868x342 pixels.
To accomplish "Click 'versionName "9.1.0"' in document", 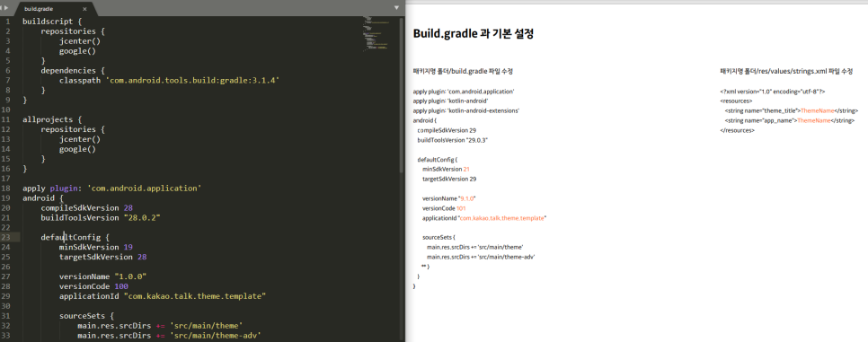I will tap(449, 198).
